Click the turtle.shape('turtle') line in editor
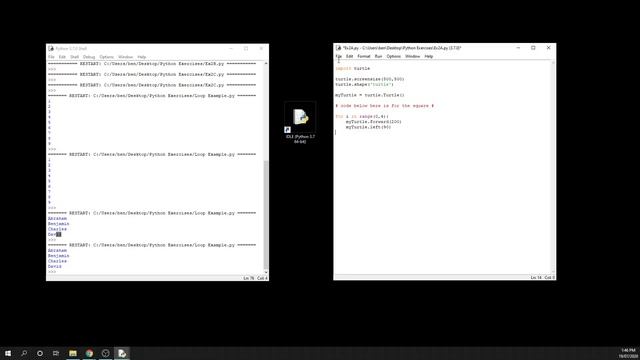 point(364,84)
